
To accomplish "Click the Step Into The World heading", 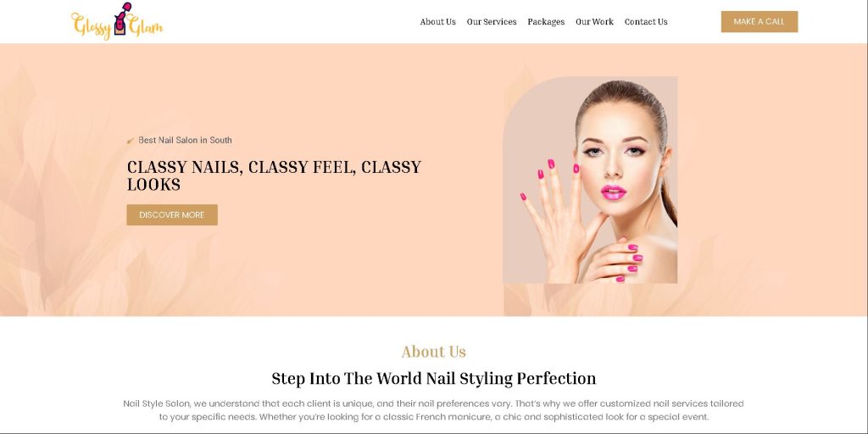I will coord(434,379).
